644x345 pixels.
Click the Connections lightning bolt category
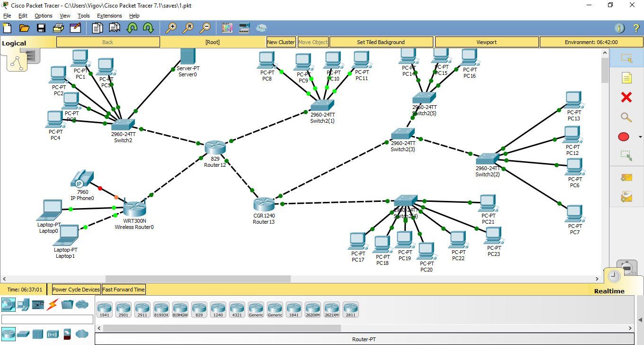(x=52, y=305)
